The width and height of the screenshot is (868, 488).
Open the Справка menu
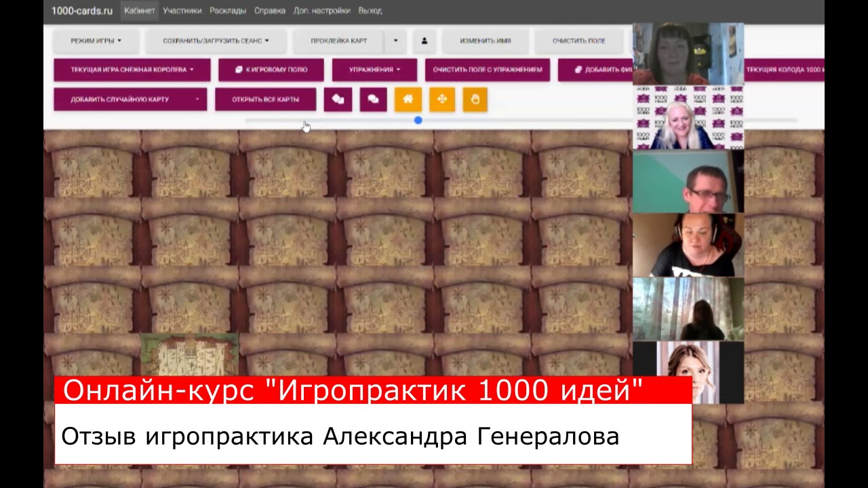pos(270,11)
